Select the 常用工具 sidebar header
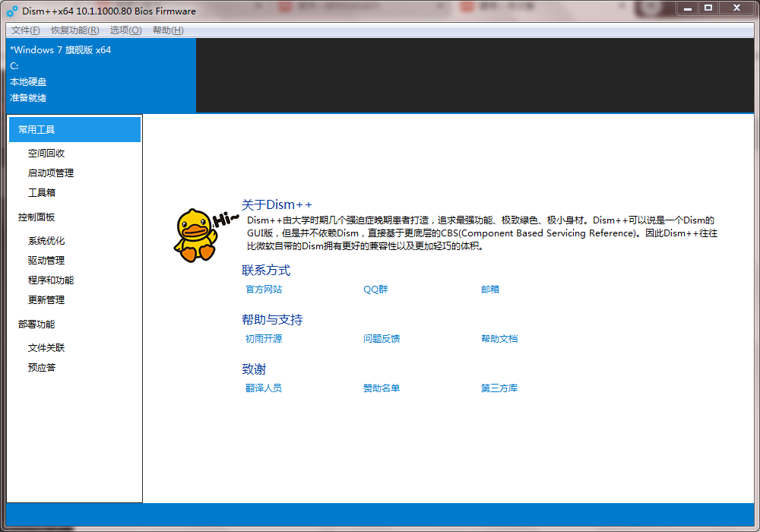 [x=74, y=129]
